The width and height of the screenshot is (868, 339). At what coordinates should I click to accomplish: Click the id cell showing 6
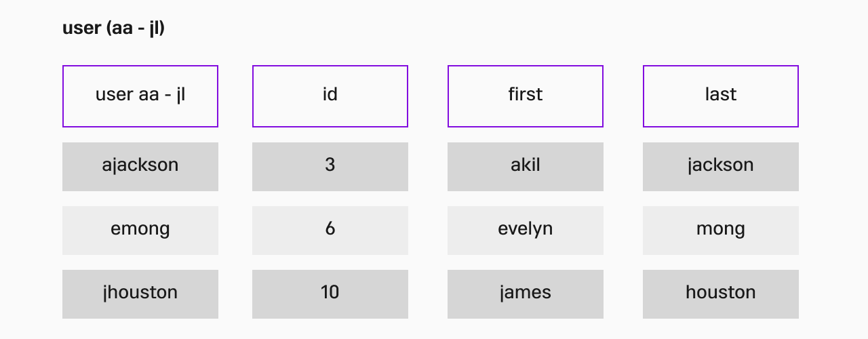(330, 231)
